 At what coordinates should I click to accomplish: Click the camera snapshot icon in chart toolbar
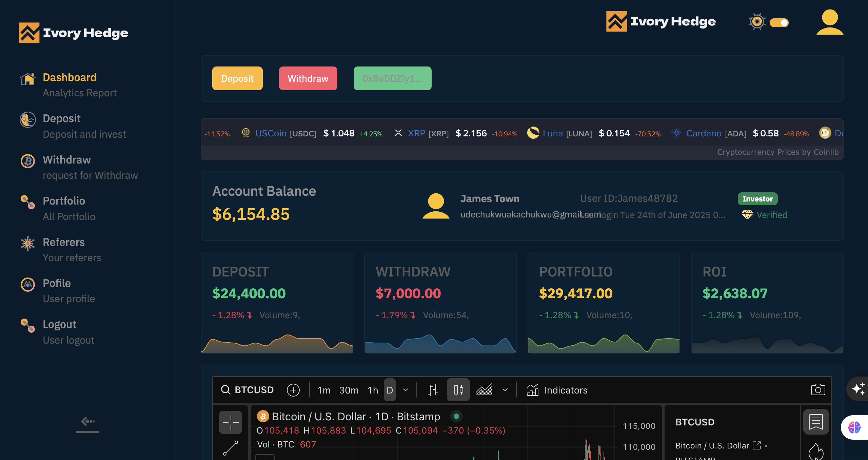tap(818, 389)
